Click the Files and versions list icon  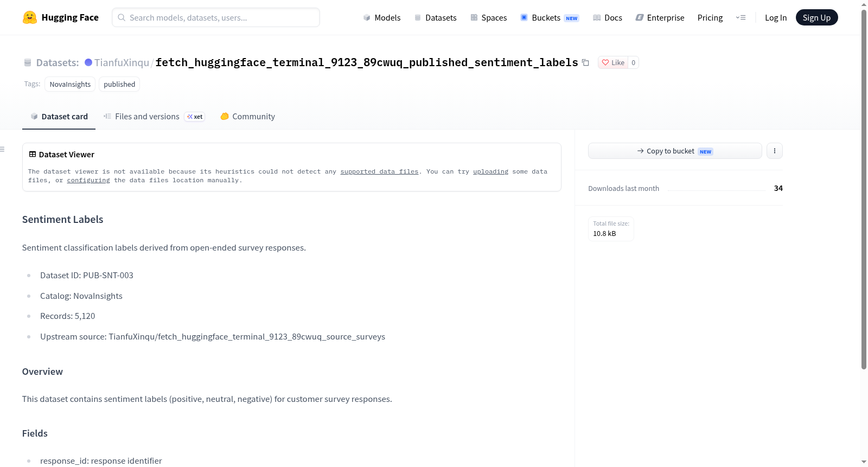pos(107,116)
